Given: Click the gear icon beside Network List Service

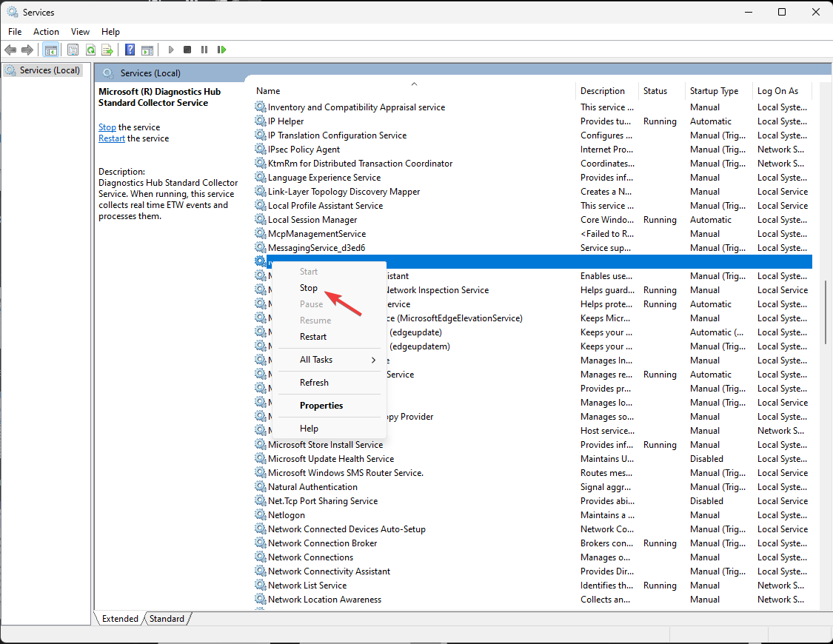Looking at the screenshot, I should click(x=261, y=585).
